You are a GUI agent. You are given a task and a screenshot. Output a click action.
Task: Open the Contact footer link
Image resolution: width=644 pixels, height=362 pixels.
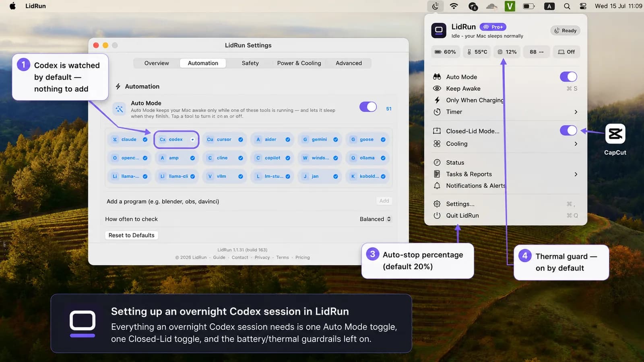[240, 257]
